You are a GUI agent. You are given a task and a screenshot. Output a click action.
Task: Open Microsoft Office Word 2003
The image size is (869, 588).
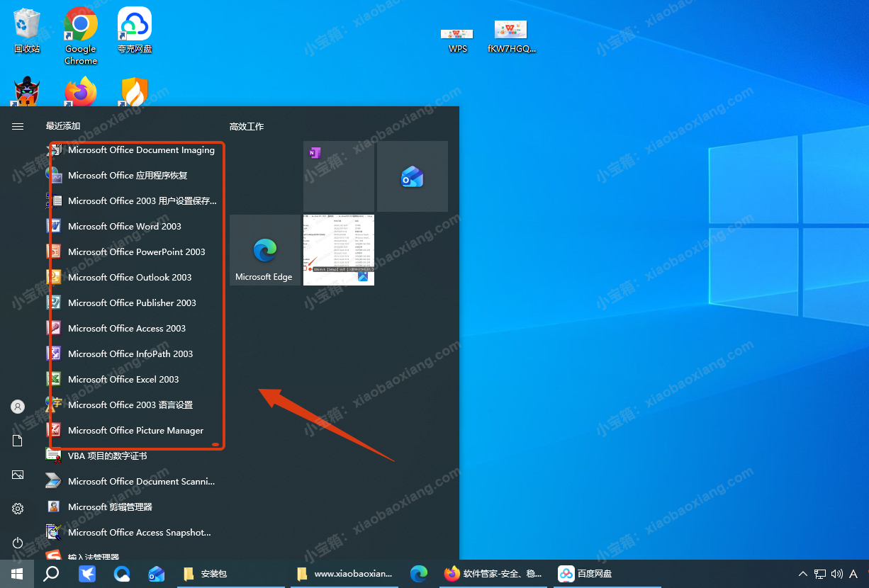(x=124, y=227)
